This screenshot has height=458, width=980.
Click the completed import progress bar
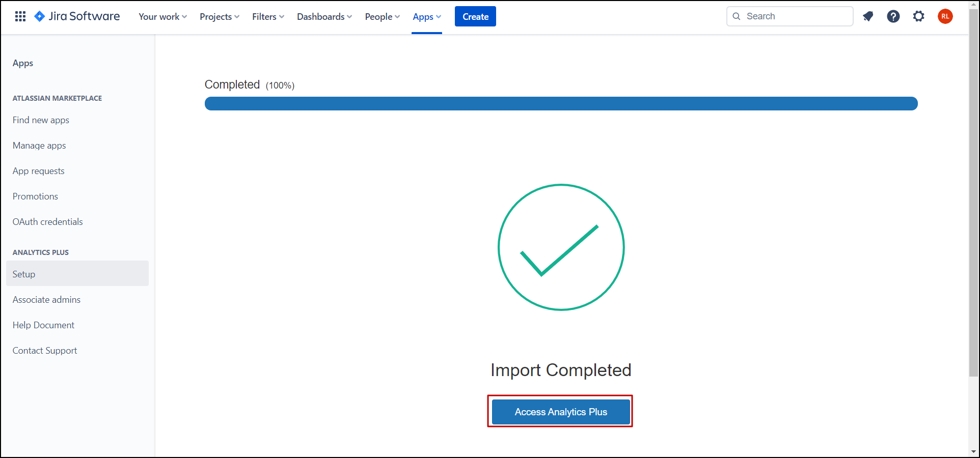[x=561, y=104]
